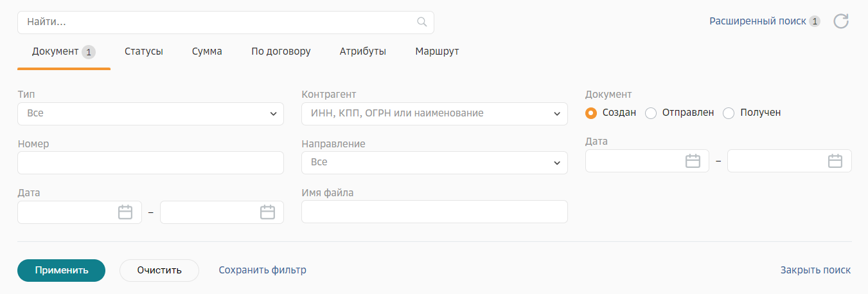
Task: Click the magnifier icon in search box
Action: [x=422, y=22]
